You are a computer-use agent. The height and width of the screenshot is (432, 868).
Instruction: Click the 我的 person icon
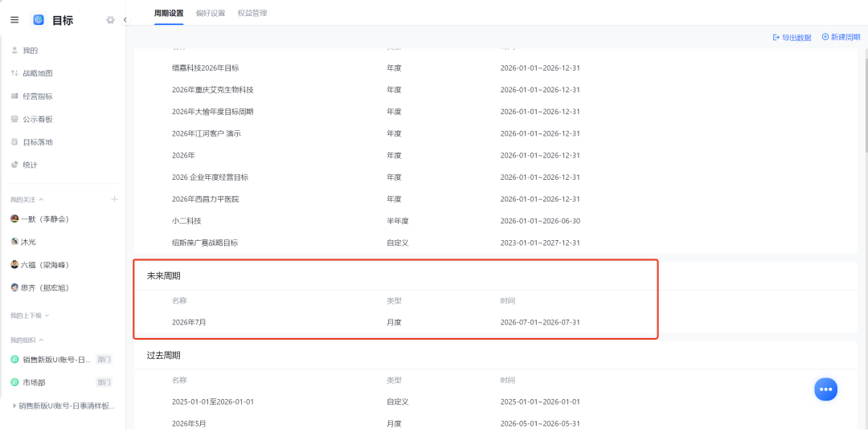click(x=14, y=51)
